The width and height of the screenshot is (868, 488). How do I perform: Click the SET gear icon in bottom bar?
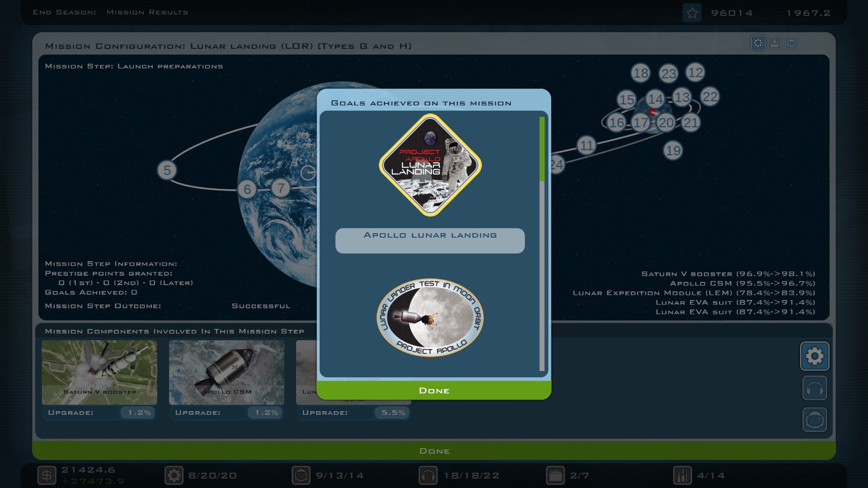(174, 475)
